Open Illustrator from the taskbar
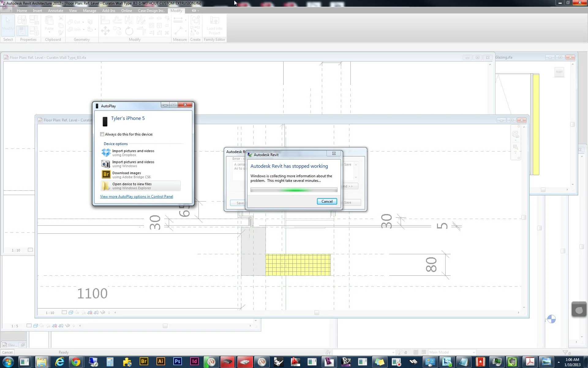 (x=160, y=362)
